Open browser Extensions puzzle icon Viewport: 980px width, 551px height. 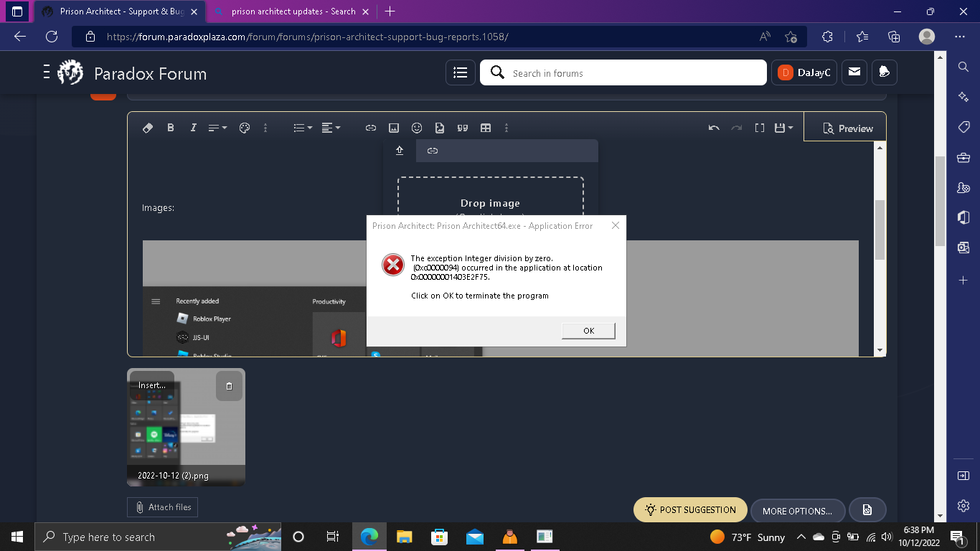click(827, 37)
